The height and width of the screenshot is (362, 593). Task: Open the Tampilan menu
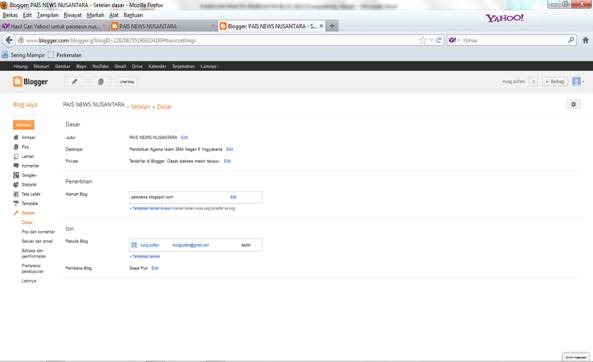(x=48, y=15)
